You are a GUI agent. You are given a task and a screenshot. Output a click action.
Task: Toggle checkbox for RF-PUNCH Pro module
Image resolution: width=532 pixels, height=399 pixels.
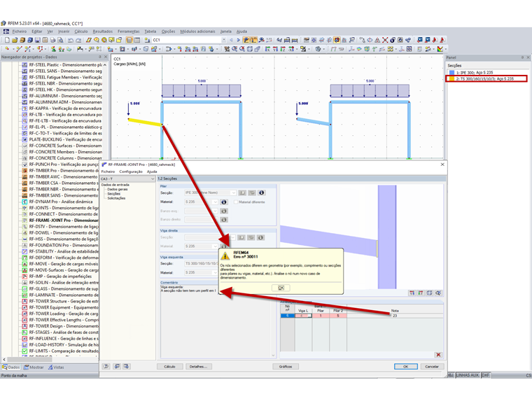coord(24,164)
